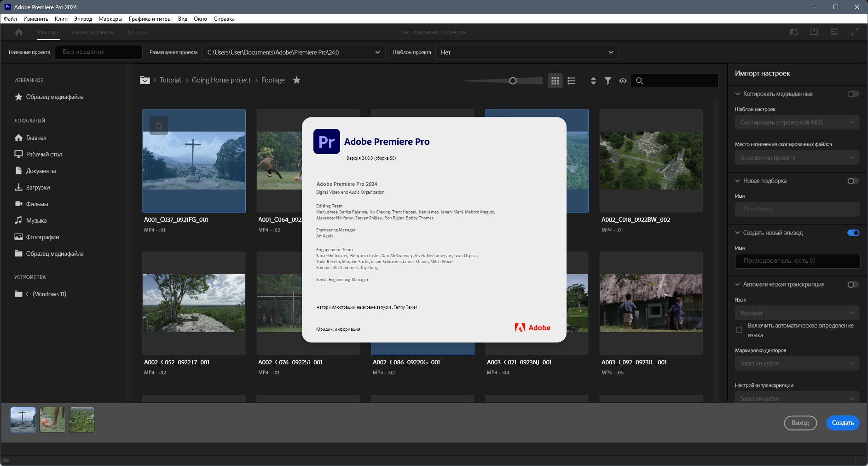Image resolution: width=868 pixels, height=466 pixels.
Task: Switch to list view
Action: click(x=571, y=81)
